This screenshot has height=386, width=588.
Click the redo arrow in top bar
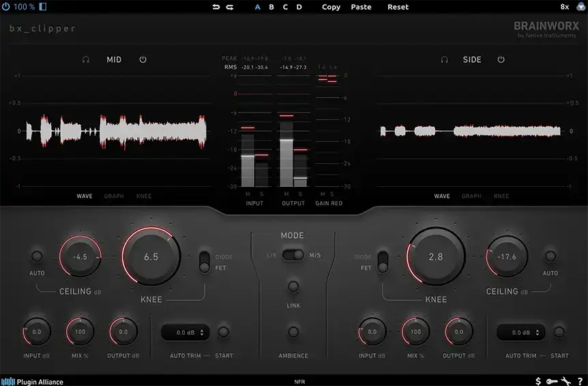(x=230, y=7)
